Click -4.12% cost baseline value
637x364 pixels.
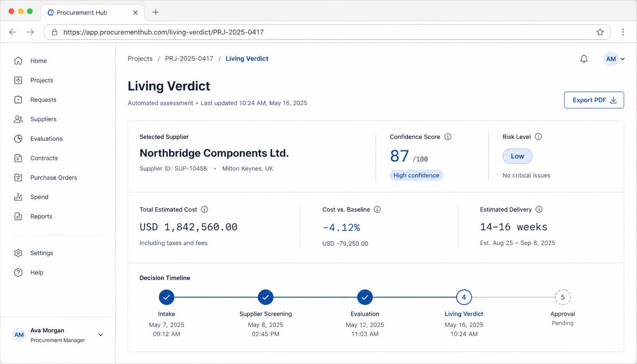tap(341, 227)
